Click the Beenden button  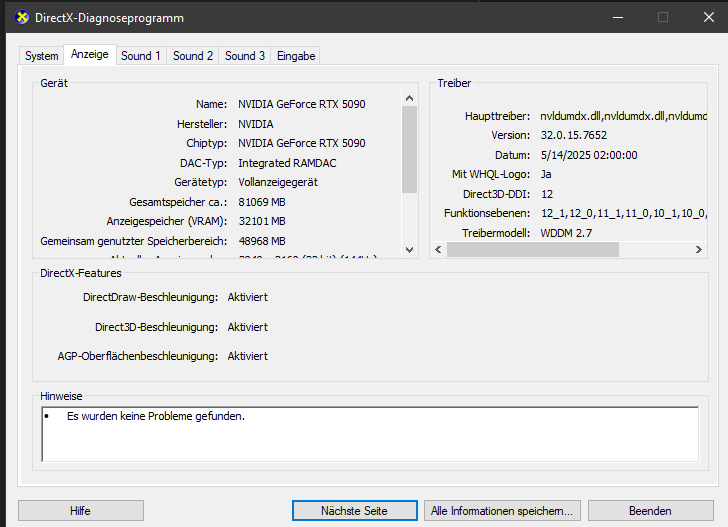pos(650,511)
